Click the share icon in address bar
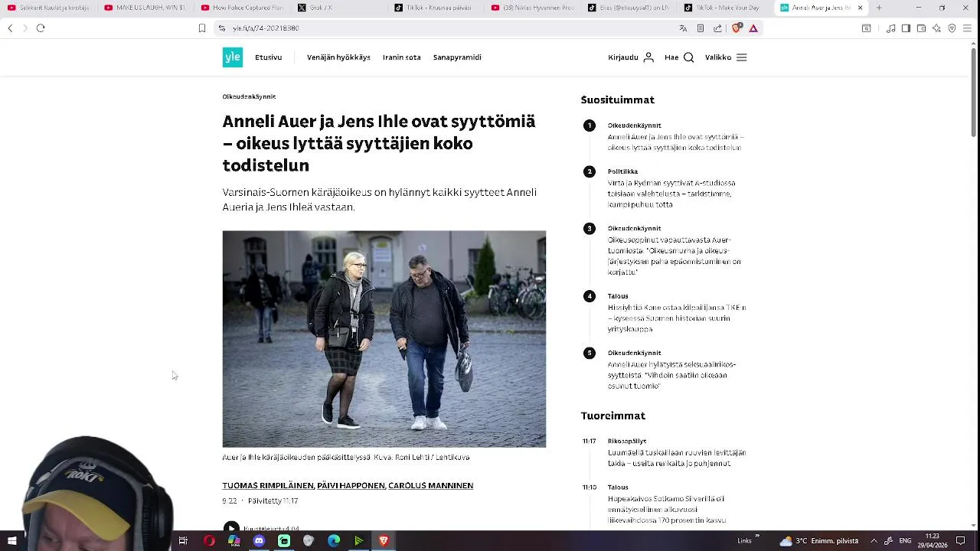The width and height of the screenshot is (980, 551). 717,28
